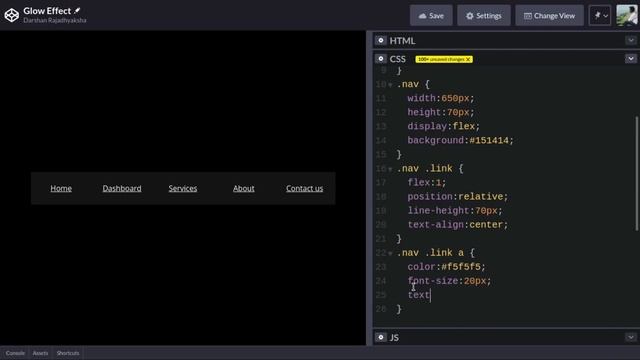Click the Dashboard nav link

[x=122, y=188]
